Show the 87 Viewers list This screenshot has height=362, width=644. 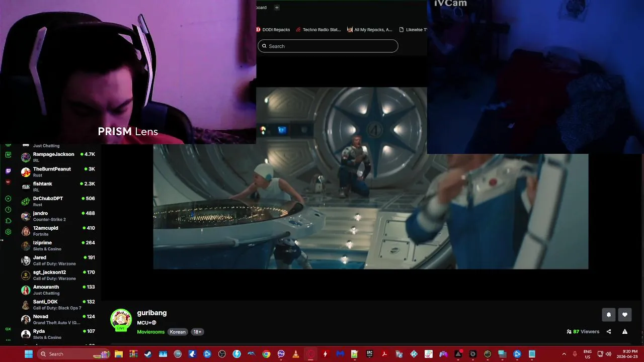[583, 332]
